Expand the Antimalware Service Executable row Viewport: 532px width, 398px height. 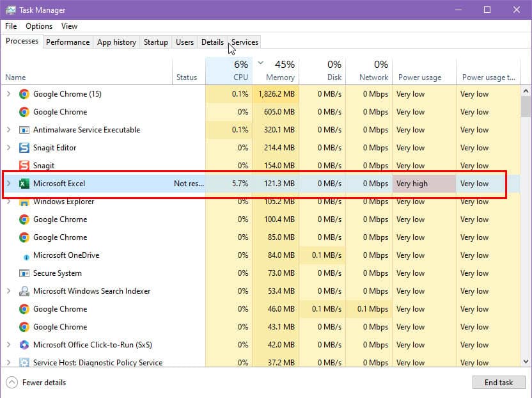(9, 130)
